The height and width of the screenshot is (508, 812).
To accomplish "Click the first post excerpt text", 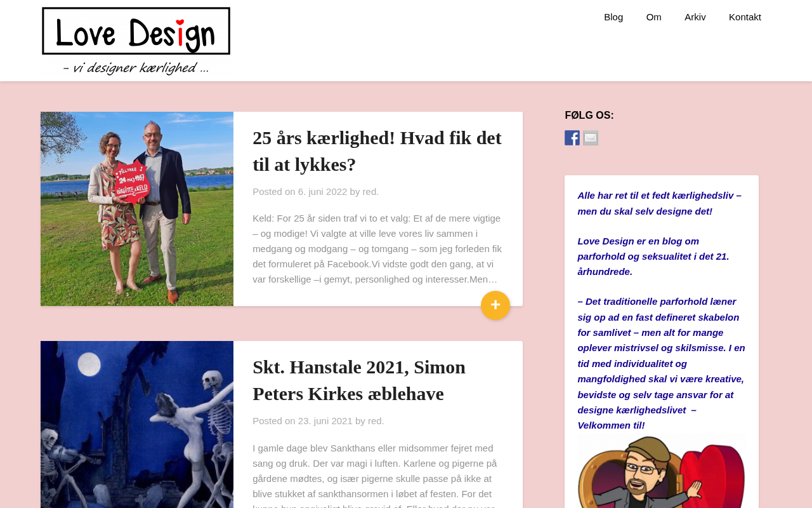I will pyautogui.click(x=377, y=249).
